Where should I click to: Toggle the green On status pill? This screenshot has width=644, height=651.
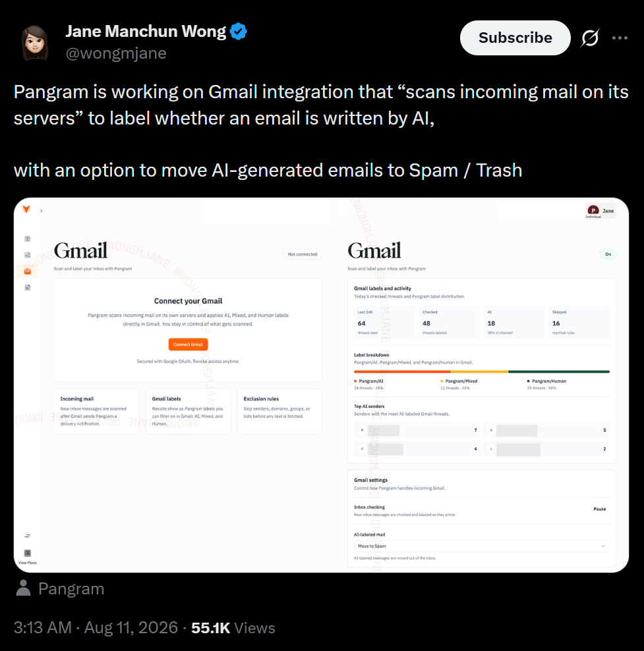[x=608, y=254]
